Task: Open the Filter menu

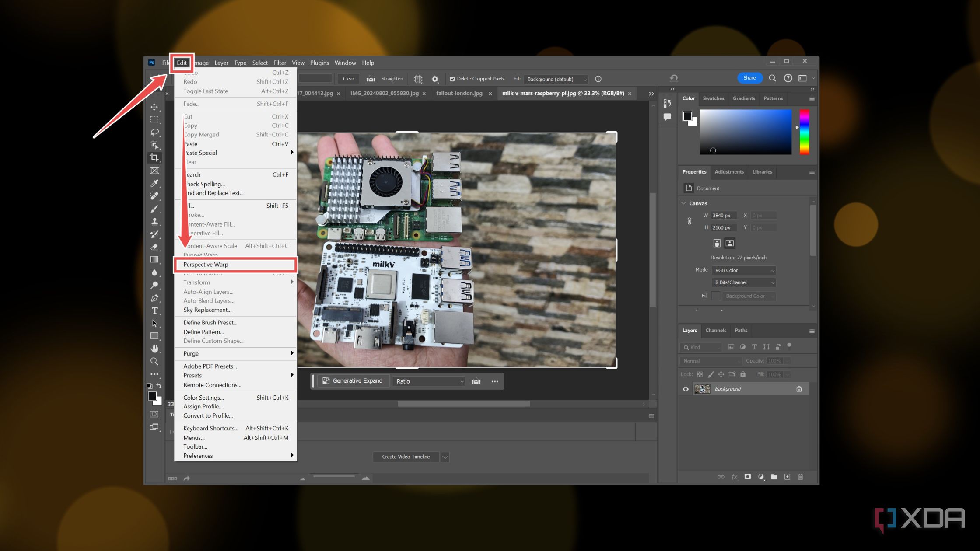Action: 280,63
